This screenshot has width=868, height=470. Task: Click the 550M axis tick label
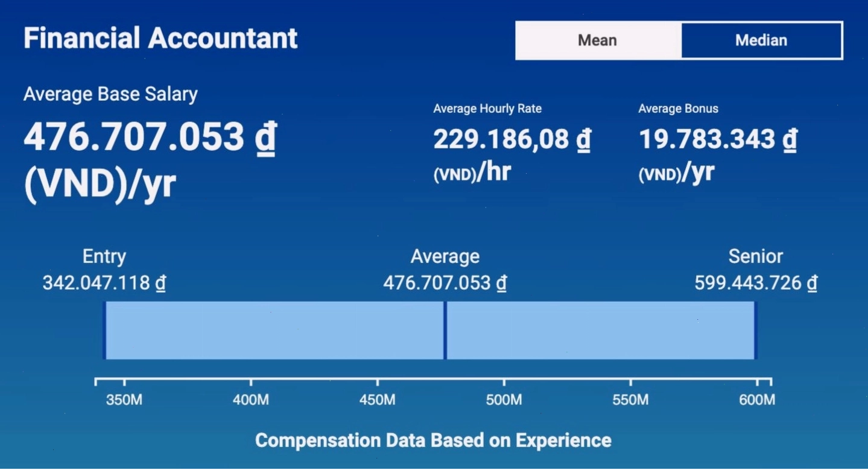(x=630, y=399)
